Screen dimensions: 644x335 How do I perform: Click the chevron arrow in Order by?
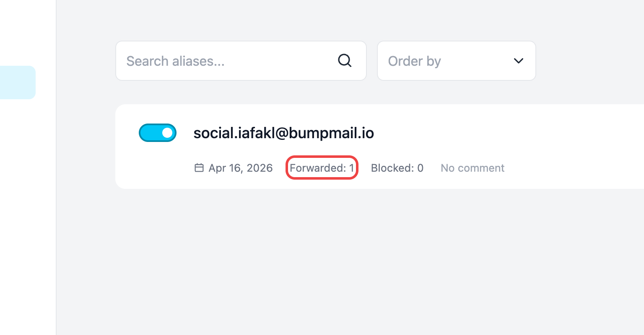click(519, 61)
